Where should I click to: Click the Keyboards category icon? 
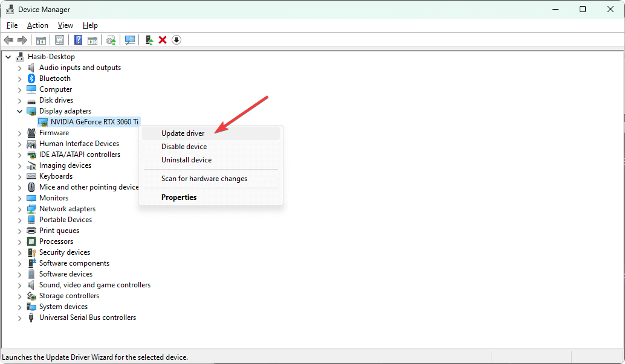[31, 176]
